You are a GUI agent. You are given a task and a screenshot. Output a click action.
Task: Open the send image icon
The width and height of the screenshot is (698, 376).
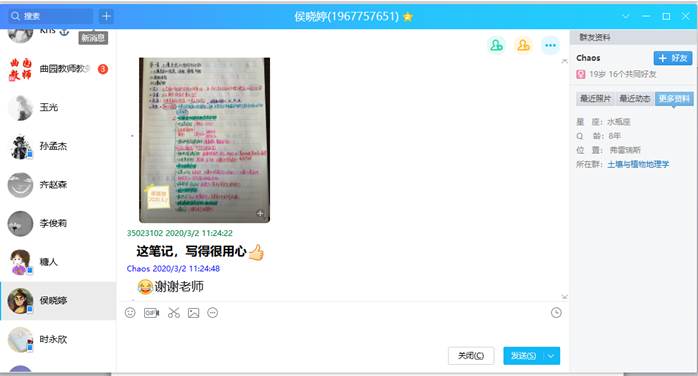[x=194, y=313]
